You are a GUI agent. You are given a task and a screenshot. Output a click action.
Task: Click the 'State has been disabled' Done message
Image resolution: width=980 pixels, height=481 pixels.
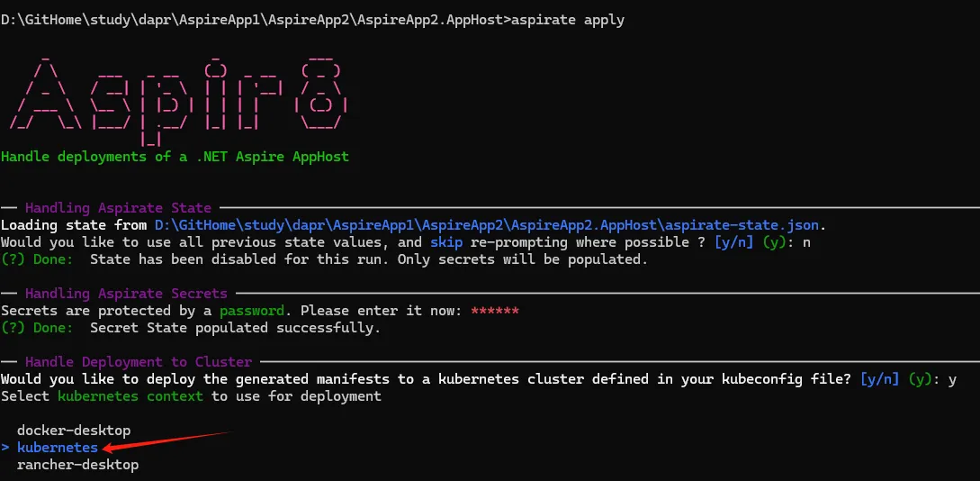(x=324, y=259)
